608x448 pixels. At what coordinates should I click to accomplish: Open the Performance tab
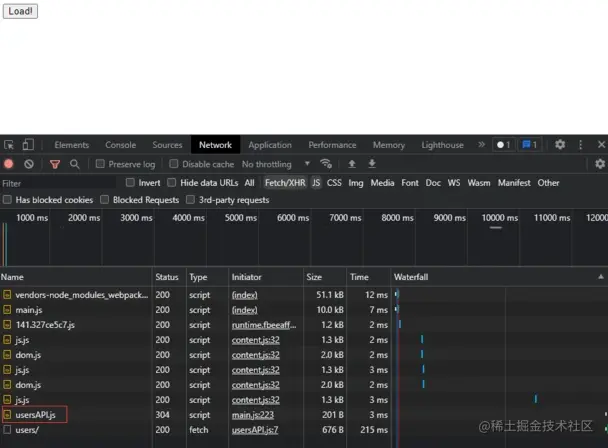point(332,145)
